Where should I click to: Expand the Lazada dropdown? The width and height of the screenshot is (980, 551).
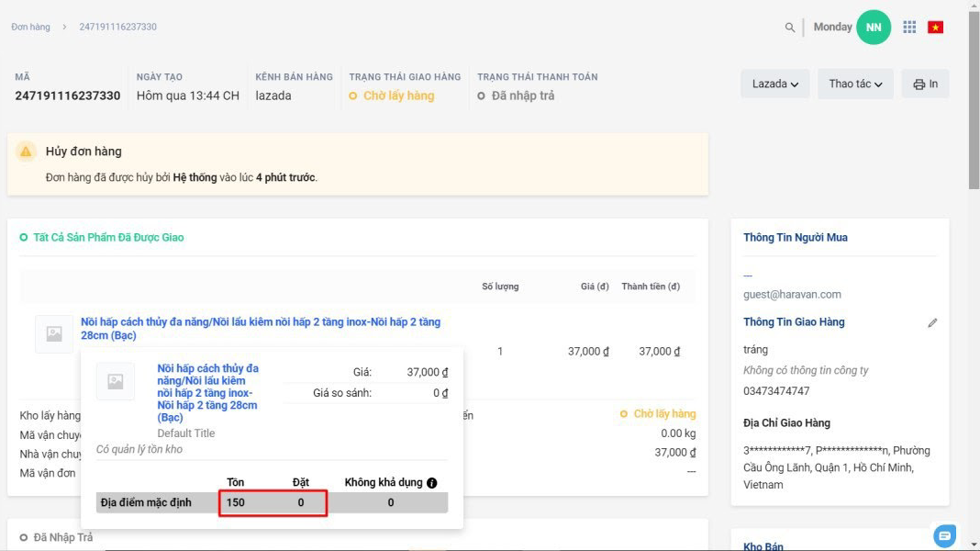coord(774,84)
